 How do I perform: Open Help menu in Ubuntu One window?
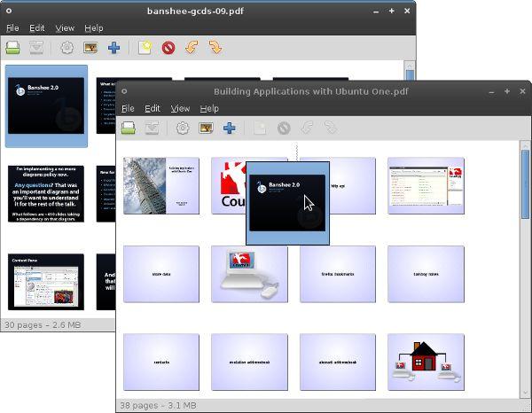209,108
